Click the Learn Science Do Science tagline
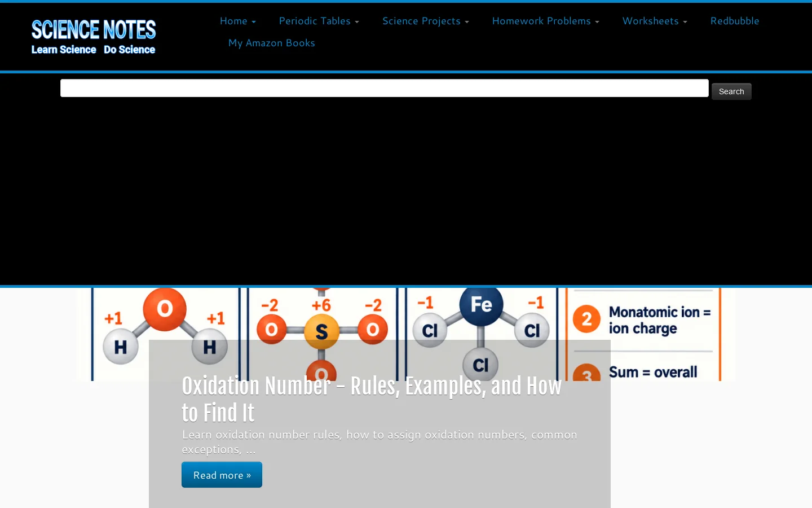Viewport: 812px width, 508px height. 93,50
